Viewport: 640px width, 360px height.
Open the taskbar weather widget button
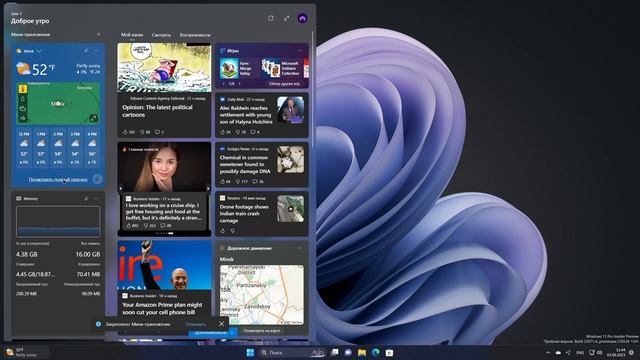(x=25, y=352)
